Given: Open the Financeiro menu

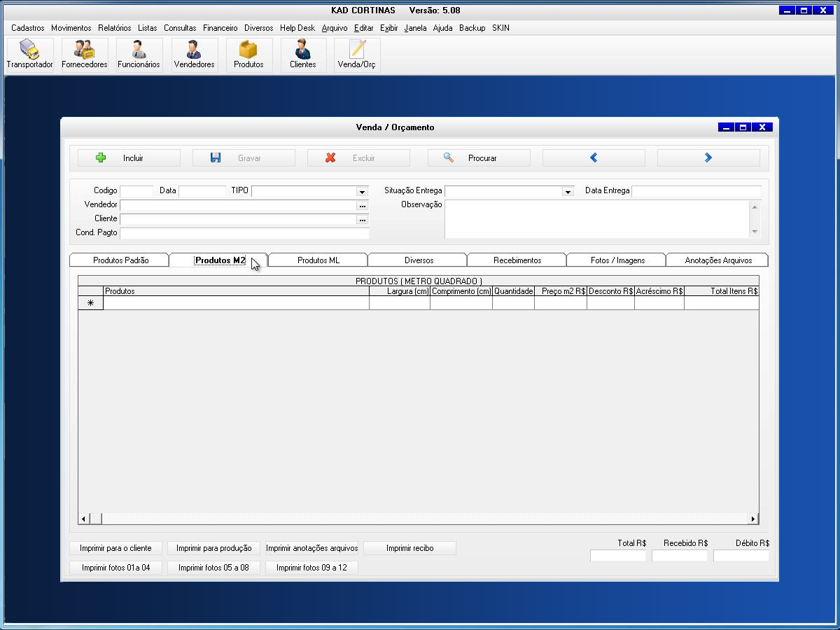Looking at the screenshot, I should point(220,28).
